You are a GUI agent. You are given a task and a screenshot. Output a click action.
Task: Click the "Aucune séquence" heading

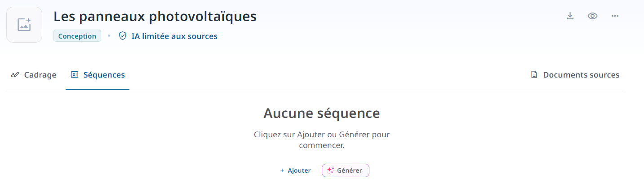(x=321, y=113)
